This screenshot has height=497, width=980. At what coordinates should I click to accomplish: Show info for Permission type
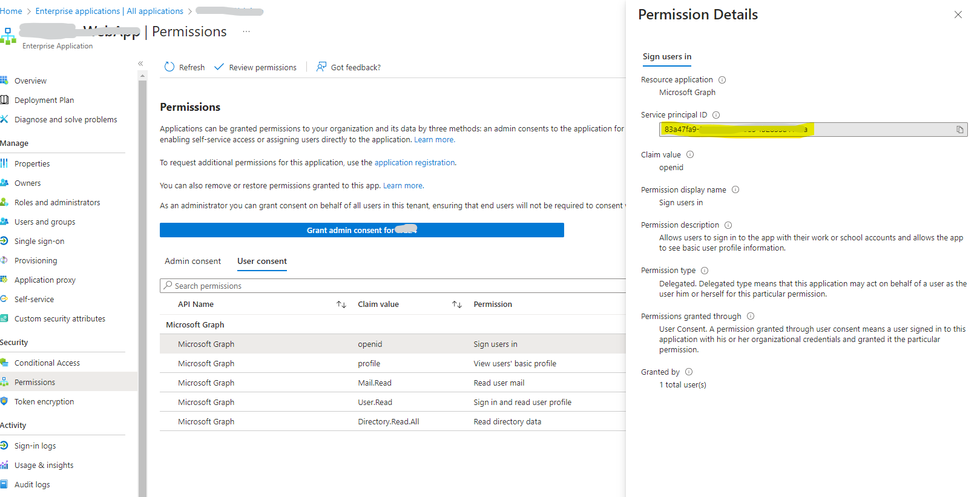pos(705,271)
